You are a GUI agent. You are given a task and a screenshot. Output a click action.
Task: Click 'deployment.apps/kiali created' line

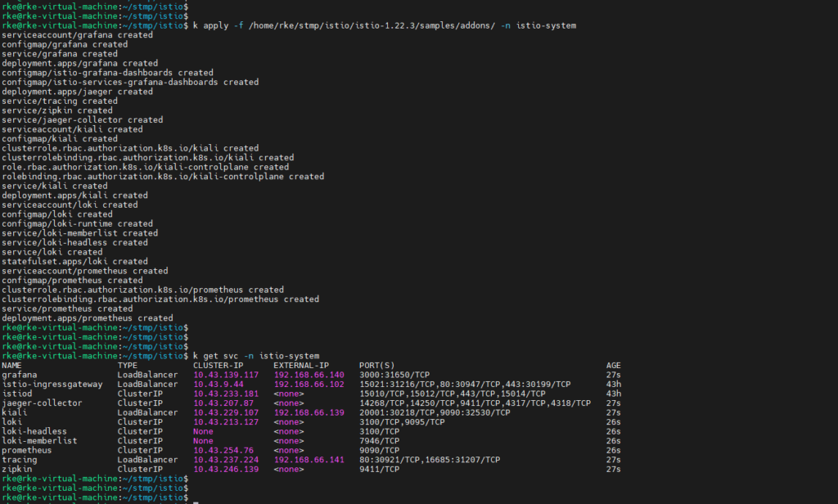74,196
